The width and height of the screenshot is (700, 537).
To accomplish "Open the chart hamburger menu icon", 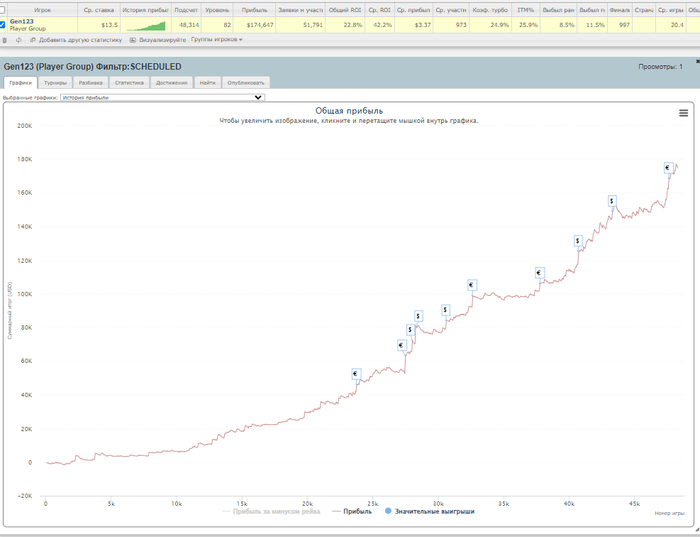I will click(x=683, y=113).
